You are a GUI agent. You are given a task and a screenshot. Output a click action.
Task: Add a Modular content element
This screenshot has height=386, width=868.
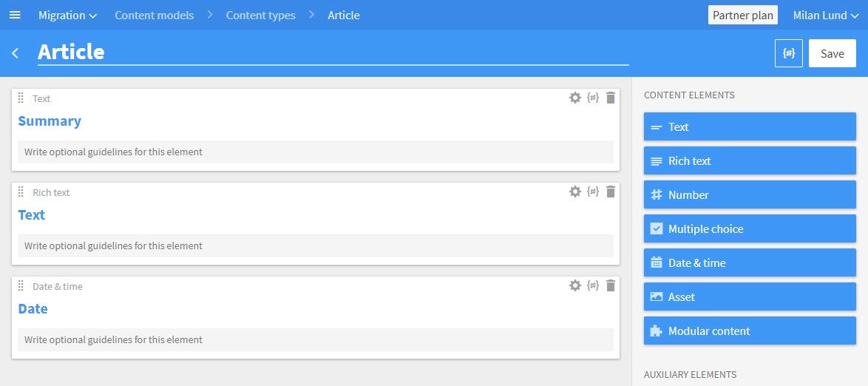[x=750, y=331]
